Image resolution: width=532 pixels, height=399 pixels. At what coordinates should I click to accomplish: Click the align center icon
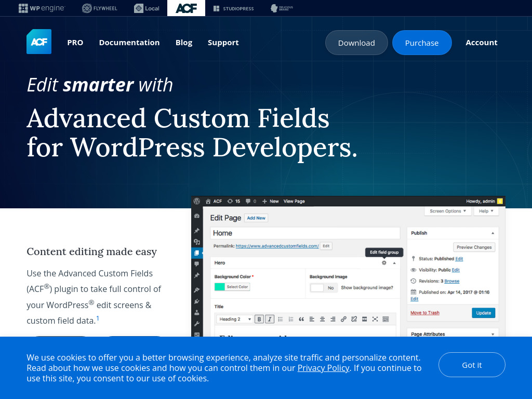pyautogui.click(x=322, y=319)
